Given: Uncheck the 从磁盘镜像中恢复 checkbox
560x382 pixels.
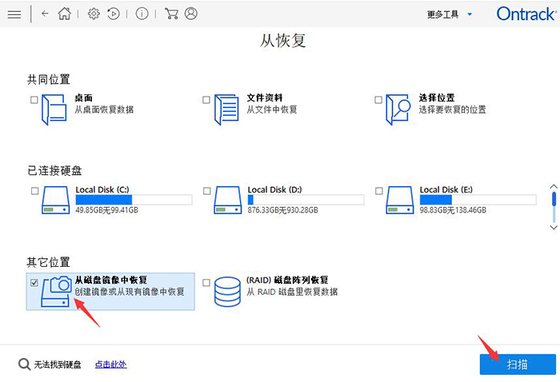Looking at the screenshot, I should tap(34, 283).
